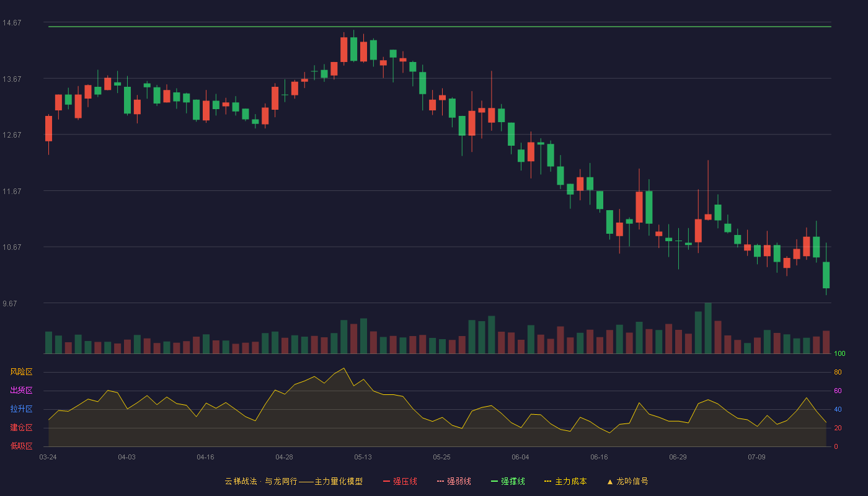The width and height of the screenshot is (868, 496).
Task: Click the 10.67 price axis label
Action: [12, 247]
